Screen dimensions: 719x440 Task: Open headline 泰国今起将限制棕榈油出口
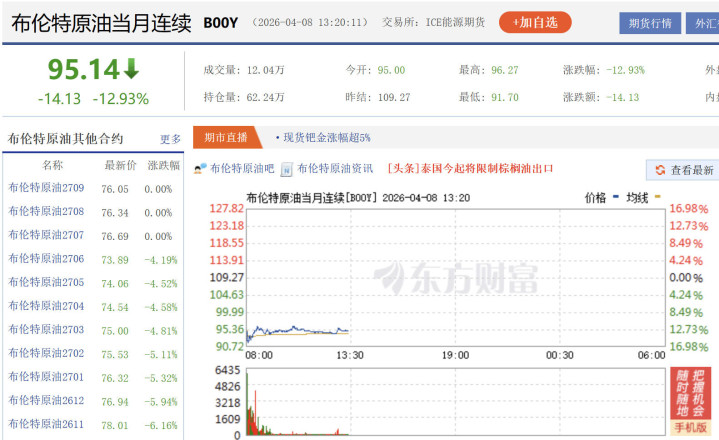(x=487, y=169)
